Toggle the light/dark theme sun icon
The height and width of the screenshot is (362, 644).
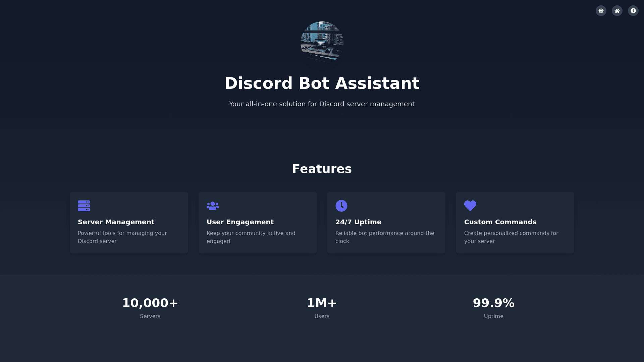coord(601,11)
